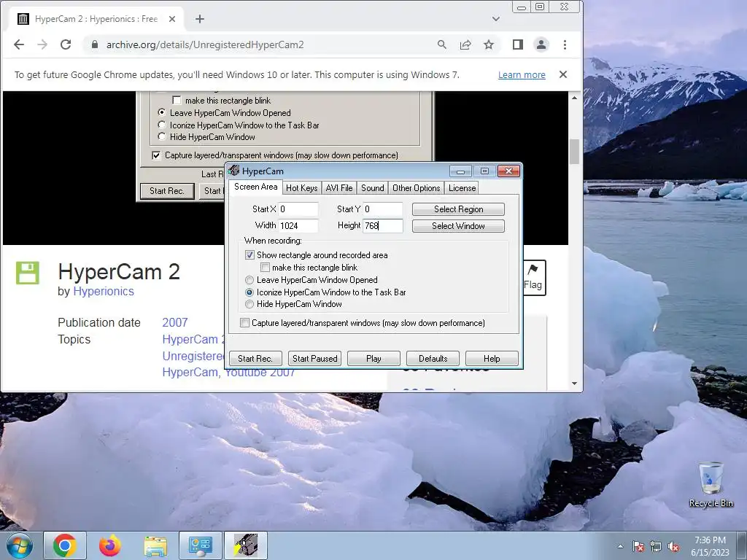
Task: Open Chrome three-dot menu
Action: [x=565, y=44]
